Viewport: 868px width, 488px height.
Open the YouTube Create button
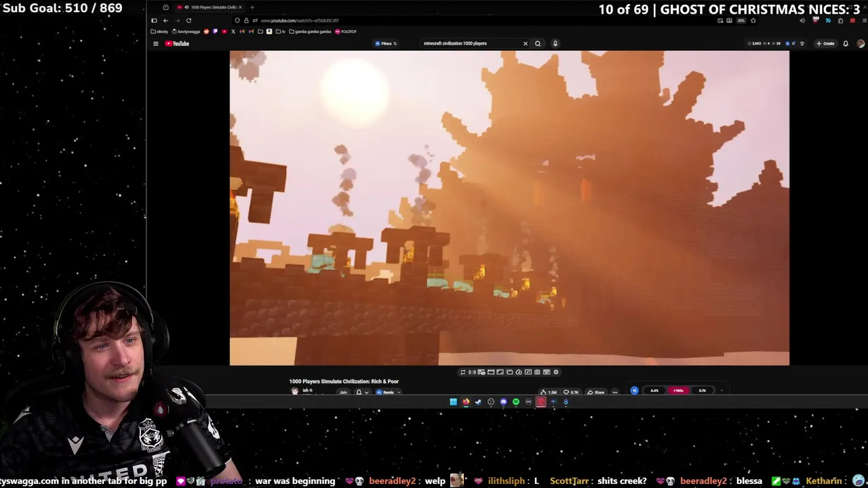click(x=825, y=43)
